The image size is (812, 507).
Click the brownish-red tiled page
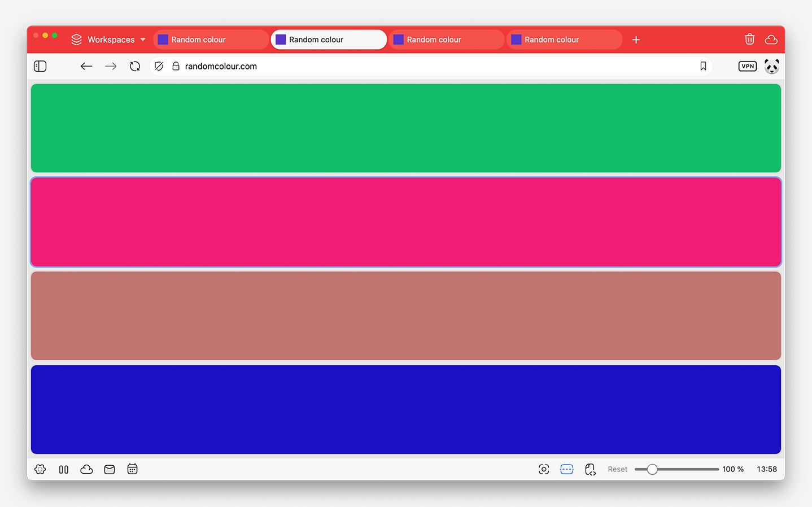[406, 316]
